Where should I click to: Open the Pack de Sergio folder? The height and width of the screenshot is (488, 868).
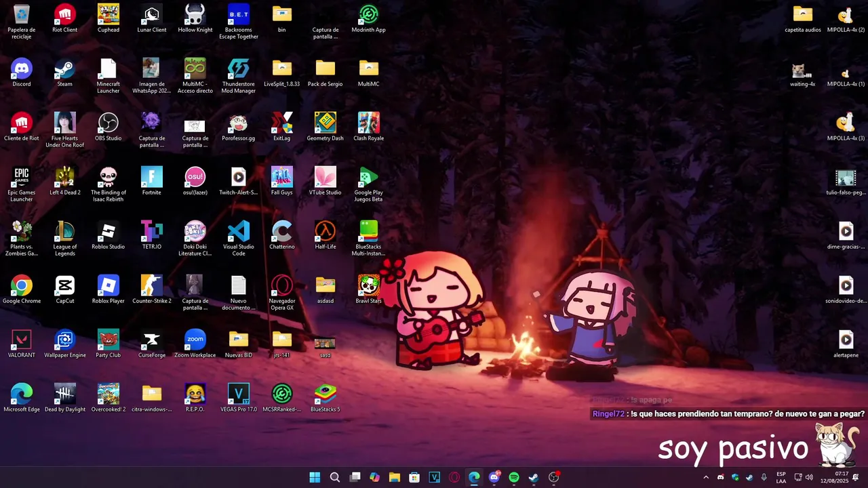click(x=325, y=73)
